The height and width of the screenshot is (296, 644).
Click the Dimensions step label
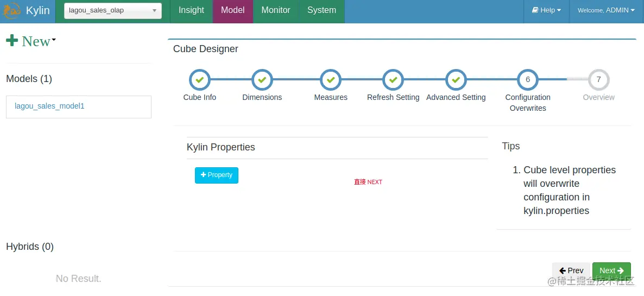[262, 98]
